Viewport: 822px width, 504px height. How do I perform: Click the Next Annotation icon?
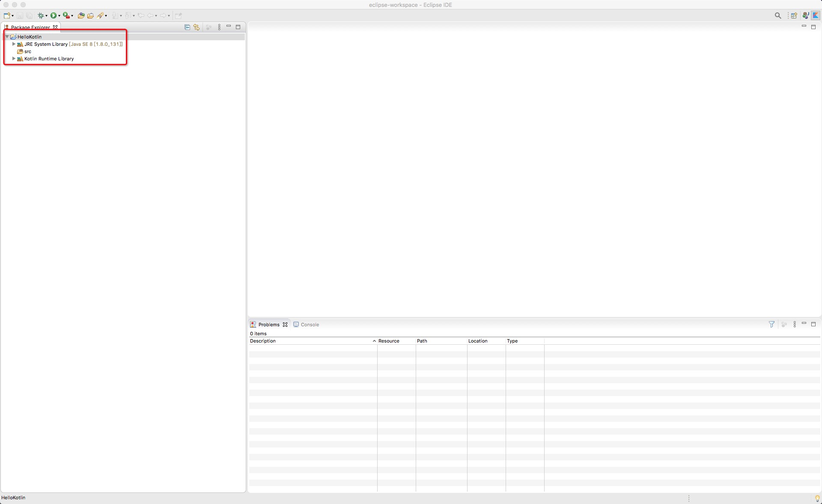point(115,15)
